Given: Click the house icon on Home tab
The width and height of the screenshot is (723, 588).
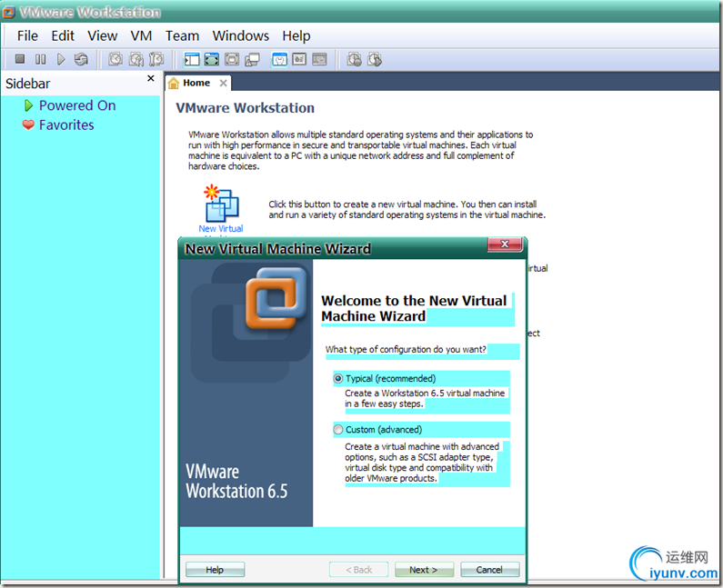Looking at the screenshot, I should (x=174, y=83).
